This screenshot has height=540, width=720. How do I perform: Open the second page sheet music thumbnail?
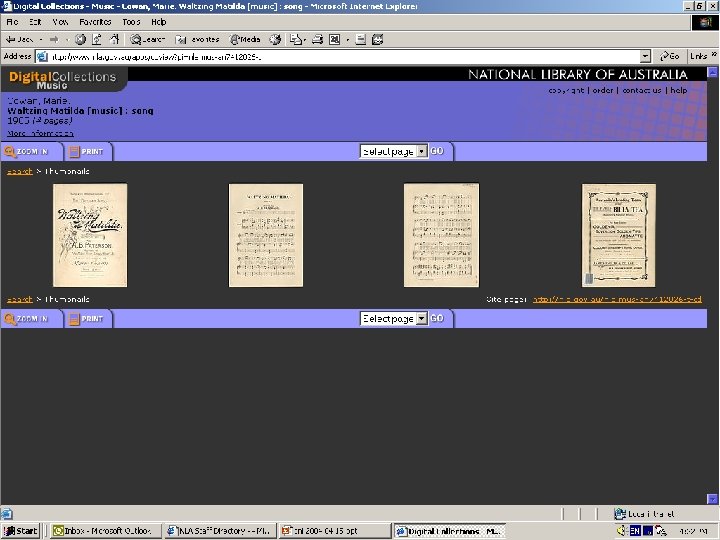(266, 235)
